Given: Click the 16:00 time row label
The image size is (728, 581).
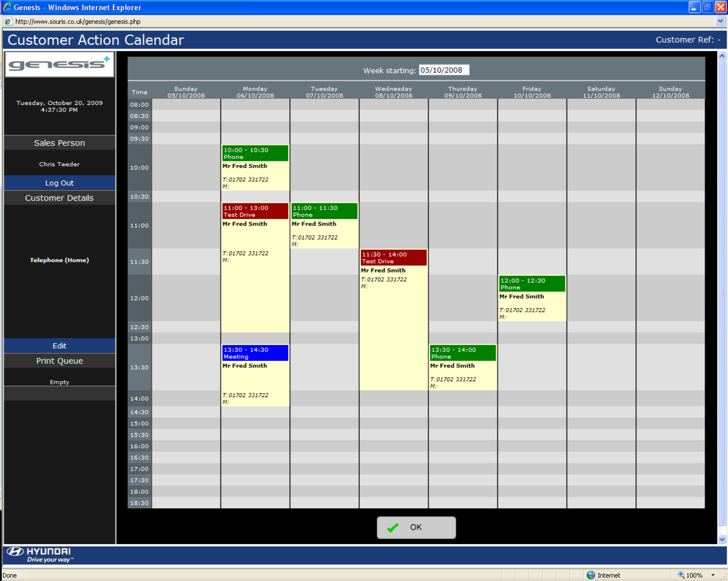Looking at the screenshot, I should 140,446.
